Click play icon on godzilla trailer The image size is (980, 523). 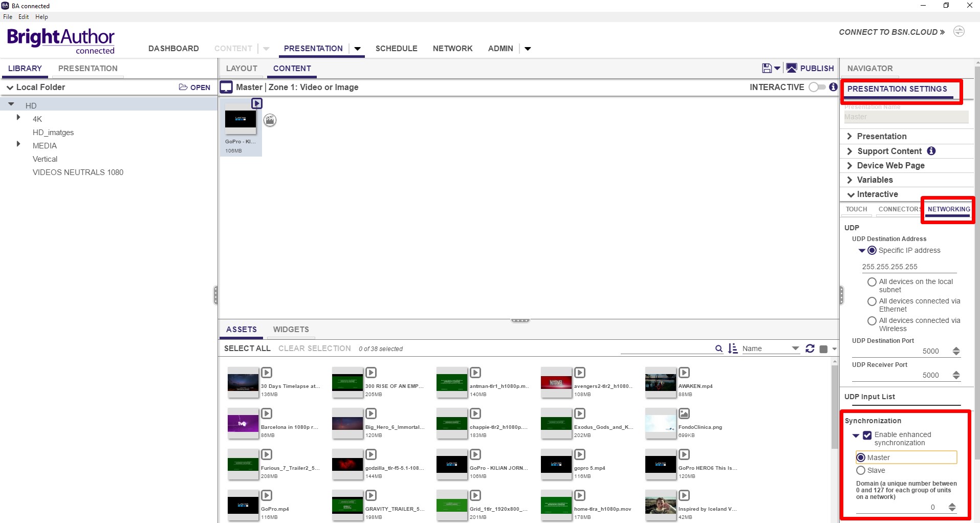pos(371,454)
